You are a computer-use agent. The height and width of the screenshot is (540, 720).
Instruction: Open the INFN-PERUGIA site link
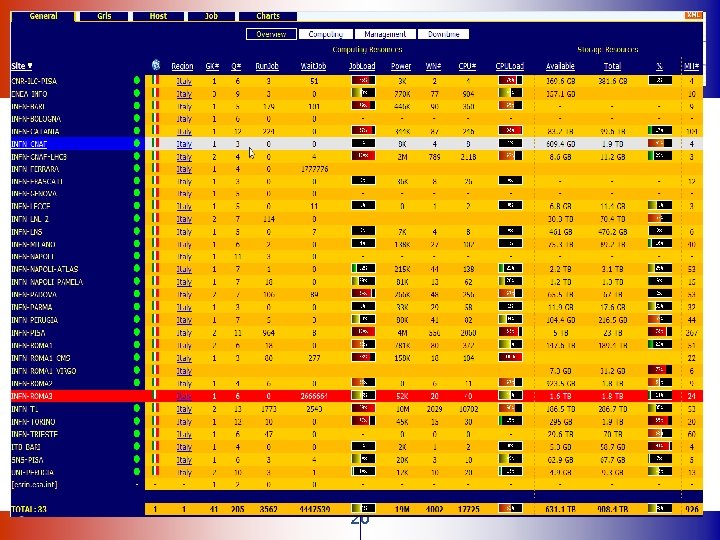pyautogui.click(x=34, y=320)
